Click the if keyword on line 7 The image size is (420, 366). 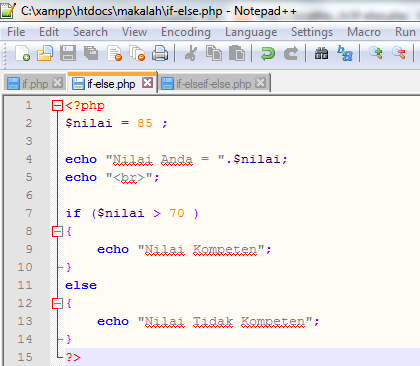(73, 213)
